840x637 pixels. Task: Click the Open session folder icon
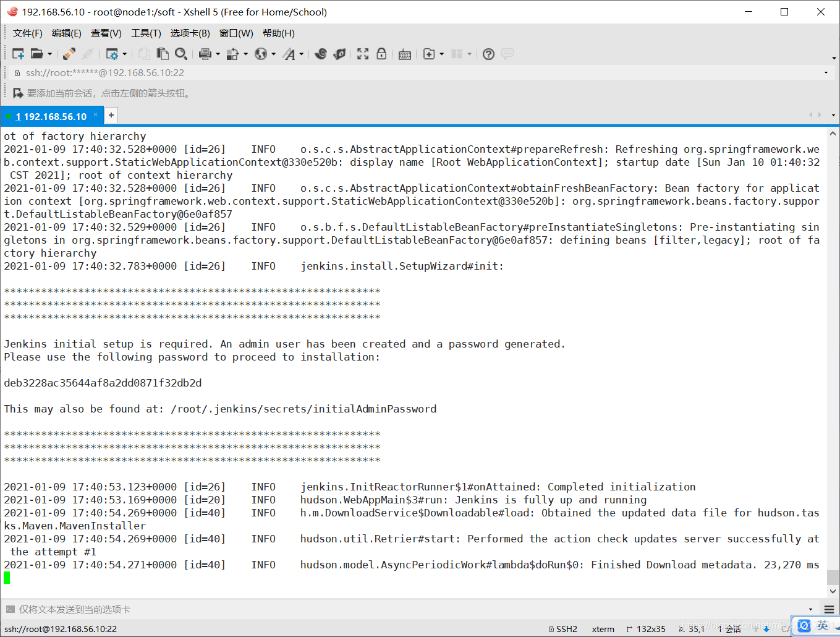[x=37, y=54]
